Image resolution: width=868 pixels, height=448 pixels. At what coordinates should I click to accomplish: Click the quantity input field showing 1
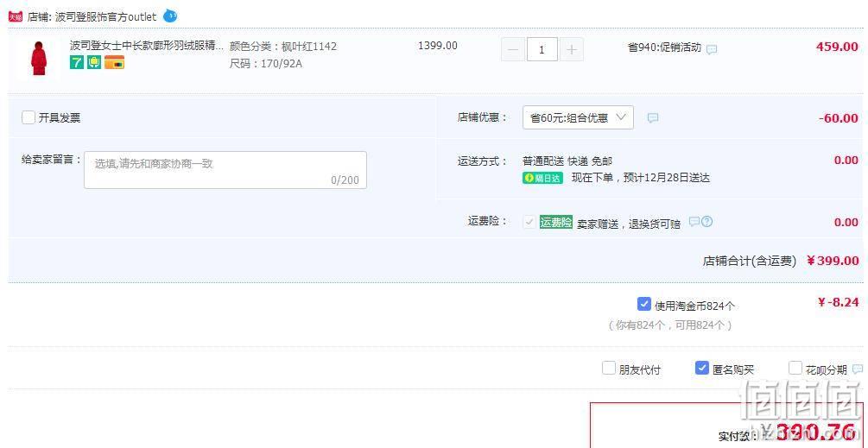tap(542, 50)
